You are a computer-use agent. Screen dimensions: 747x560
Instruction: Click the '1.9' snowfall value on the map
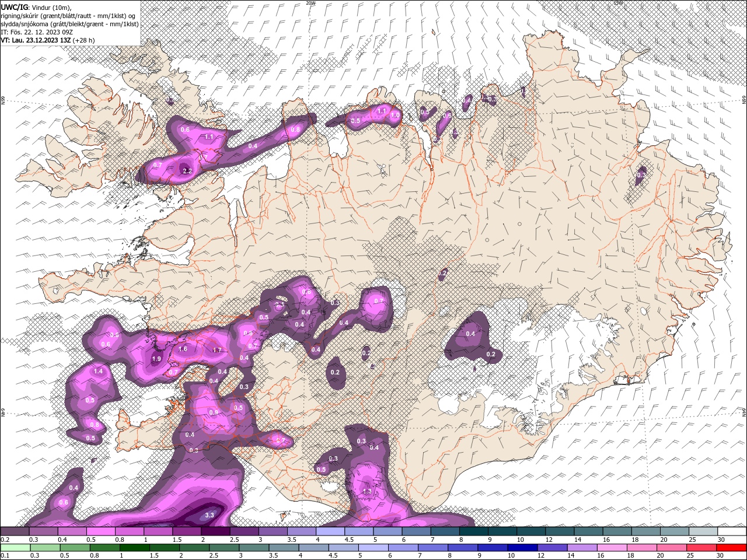[156, 359]
